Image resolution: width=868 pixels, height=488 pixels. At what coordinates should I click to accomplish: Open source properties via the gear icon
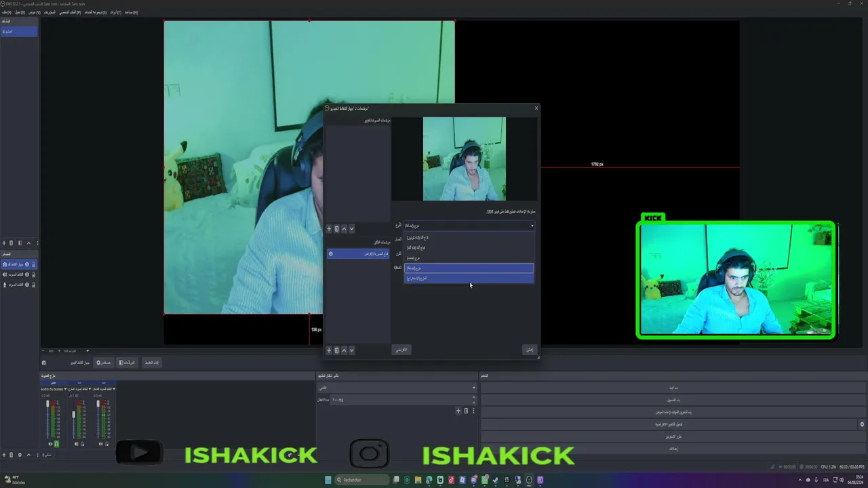20,455
